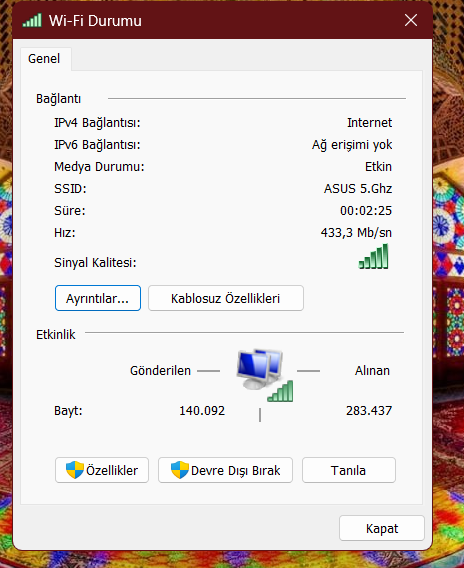This screenshot has width=464, height=568.
Task: Click the shield icon on Özellikler
Action: click(x=75, y=470)
